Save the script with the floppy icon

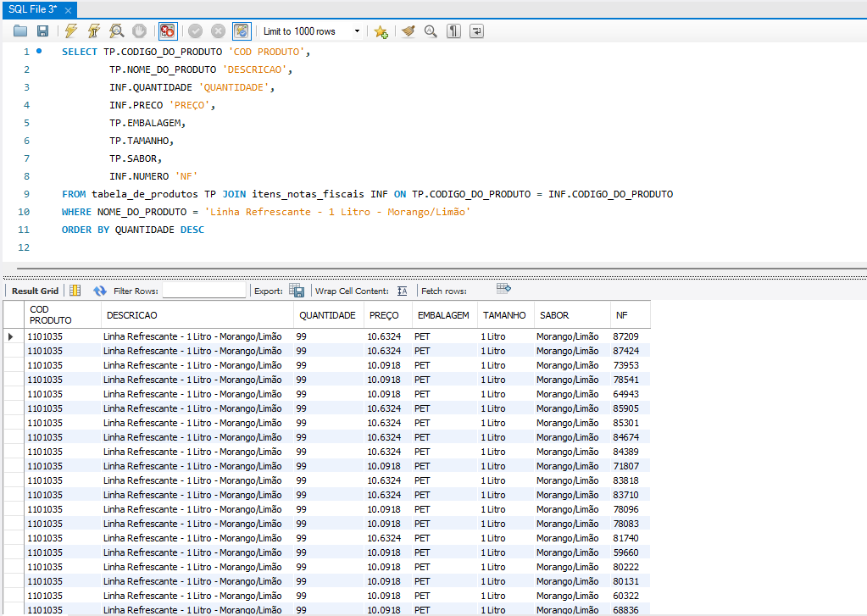42,31
